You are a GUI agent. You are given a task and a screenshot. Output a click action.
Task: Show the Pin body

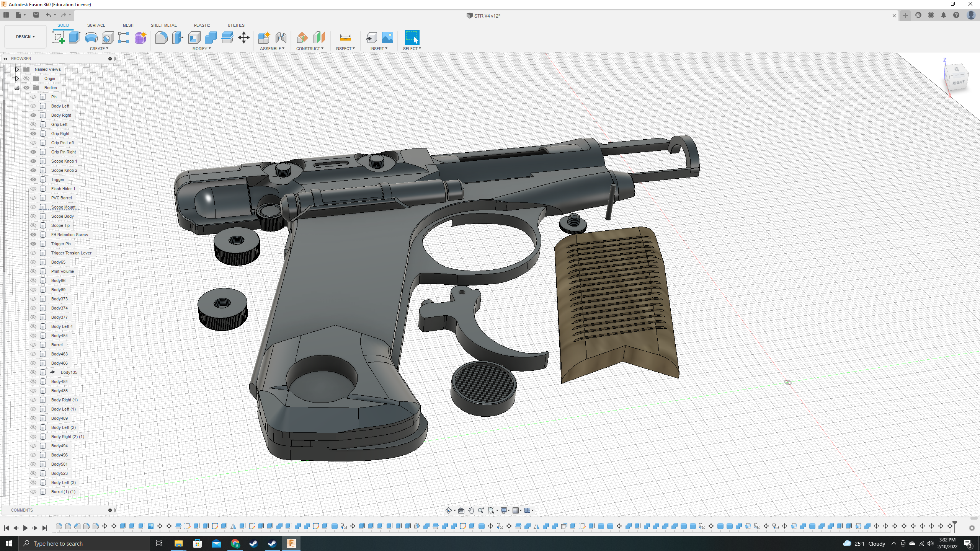click(x=33, y=97)
